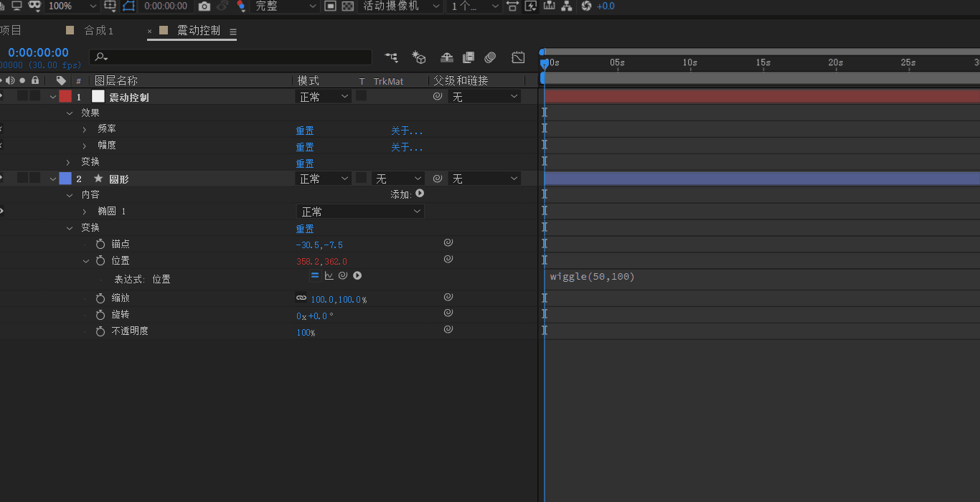Open the 活动摄像机 view dropdown
Image resolution: width=980 pixels, height=502 pixels.
[400, 6]
